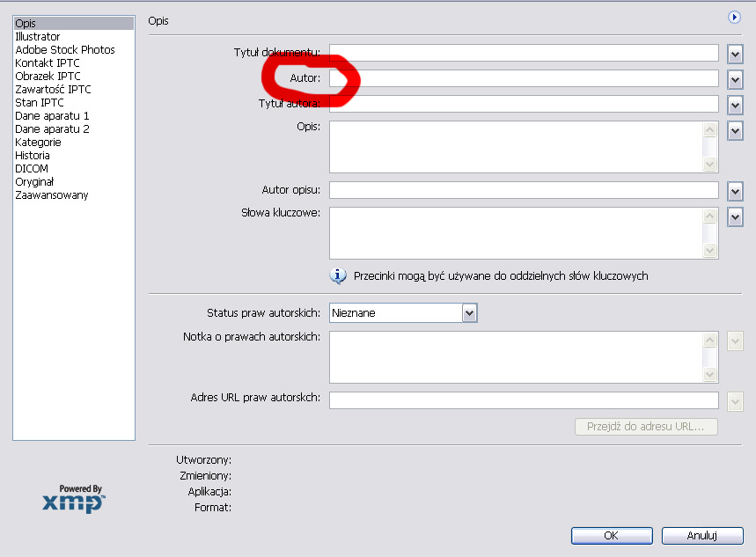Select Illustrator in the left category list
756x557 pixels.
click(x=38, y=37)
